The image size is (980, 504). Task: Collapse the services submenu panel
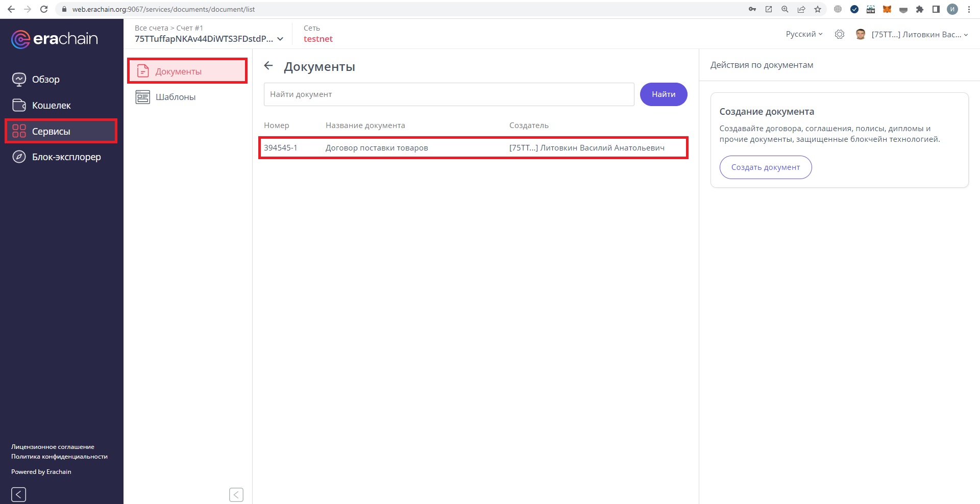pyautogui.click(x=236, y=494)
